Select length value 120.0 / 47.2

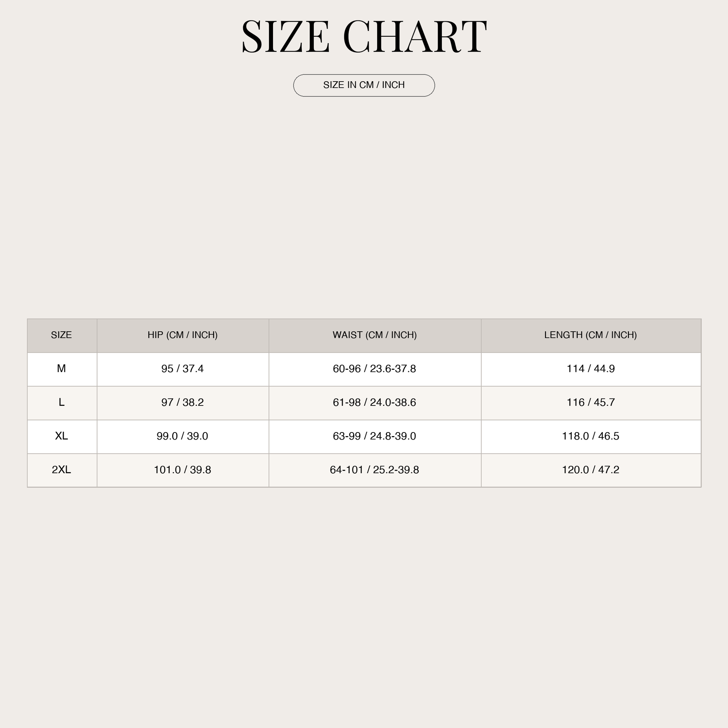click(x=590, y=470)
